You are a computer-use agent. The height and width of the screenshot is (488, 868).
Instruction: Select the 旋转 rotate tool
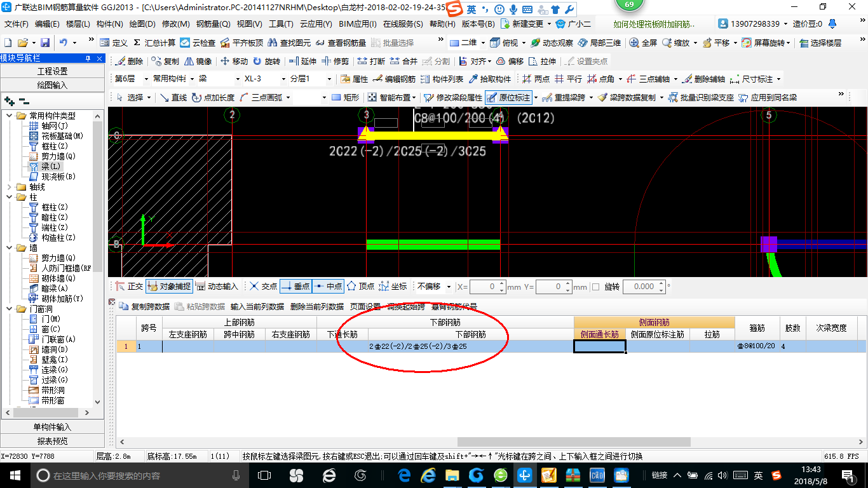[x=266, y=61]
